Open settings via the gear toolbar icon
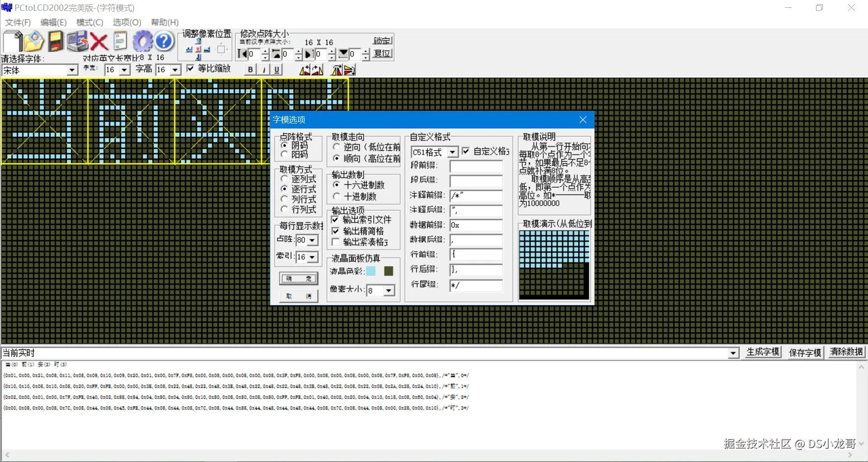Image resolution: width=868 pixels, height=462 pixels. (142, 41)
